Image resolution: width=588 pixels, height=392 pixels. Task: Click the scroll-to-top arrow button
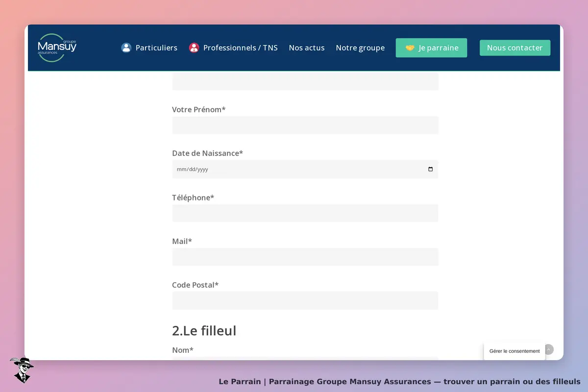pos(549,349)
